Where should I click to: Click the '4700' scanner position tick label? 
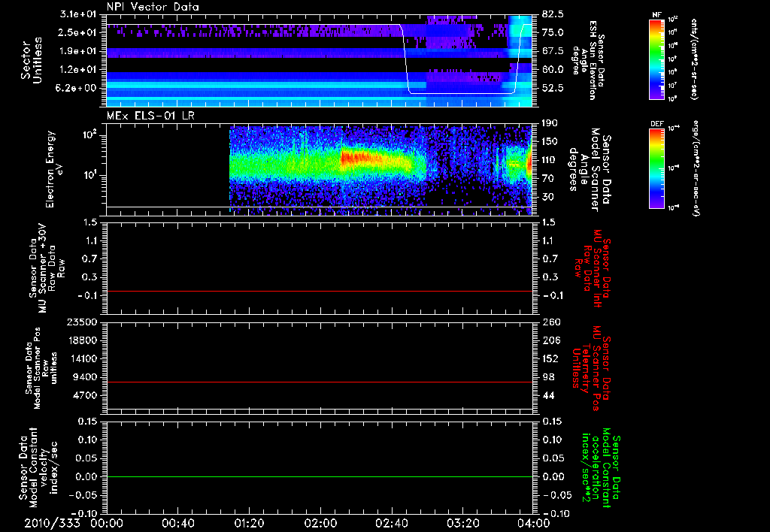point(84,395)
